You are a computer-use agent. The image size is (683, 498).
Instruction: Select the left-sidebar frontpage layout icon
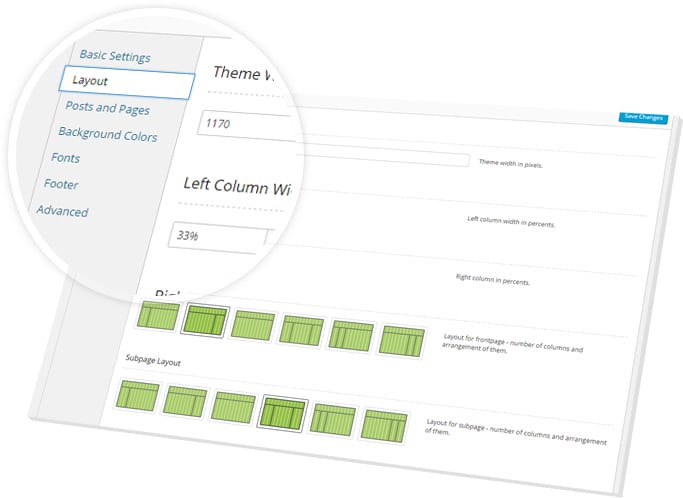pos(157,317)
